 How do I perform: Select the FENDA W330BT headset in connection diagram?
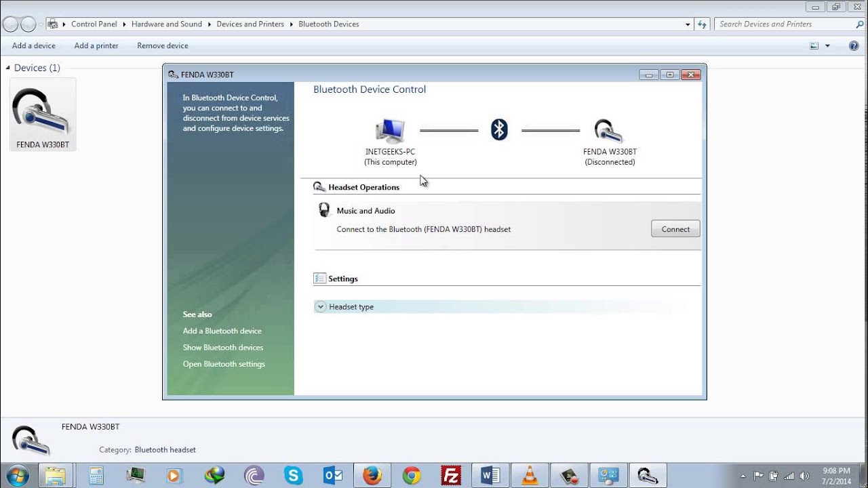[609, 131]
